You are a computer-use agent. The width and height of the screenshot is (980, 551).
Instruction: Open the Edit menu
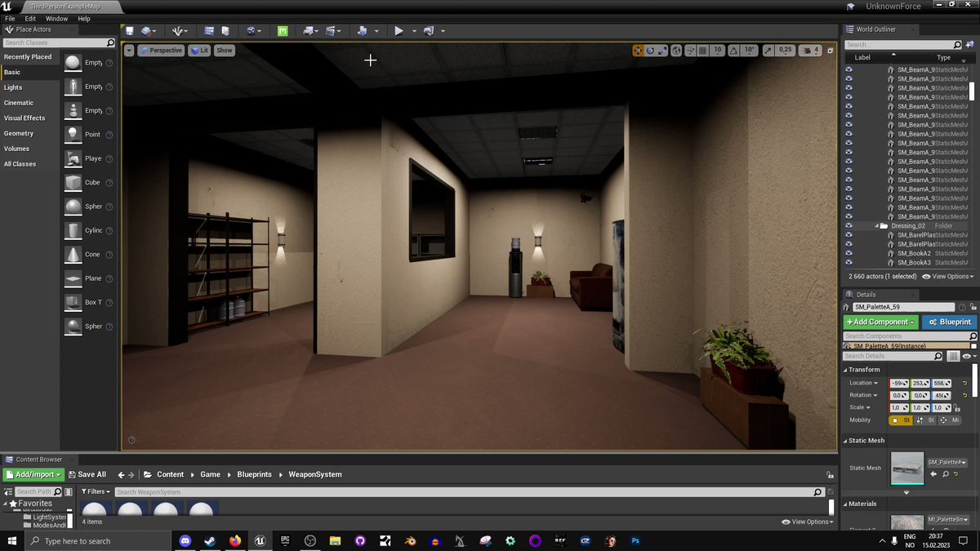29,18
